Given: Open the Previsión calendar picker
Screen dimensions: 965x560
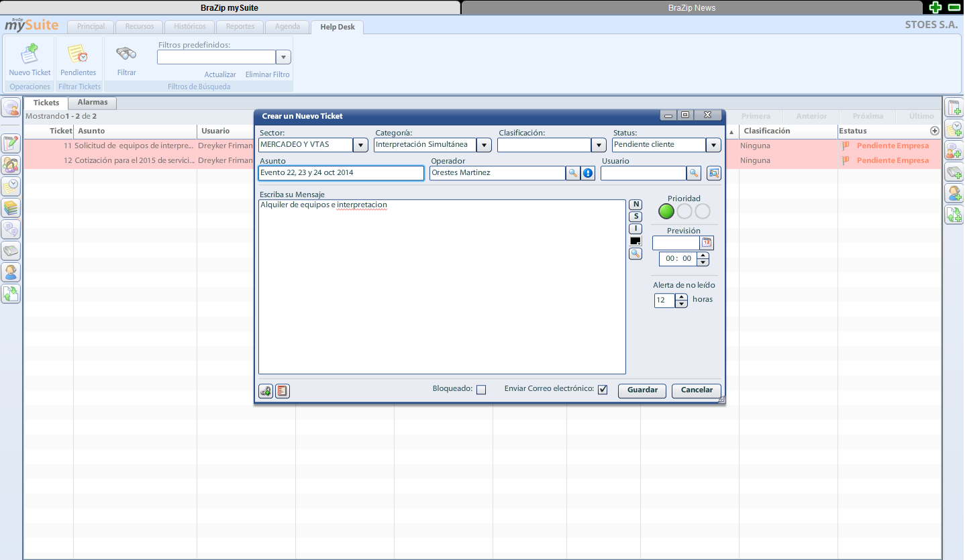Looking at the screenshot, I should [706, 243].
